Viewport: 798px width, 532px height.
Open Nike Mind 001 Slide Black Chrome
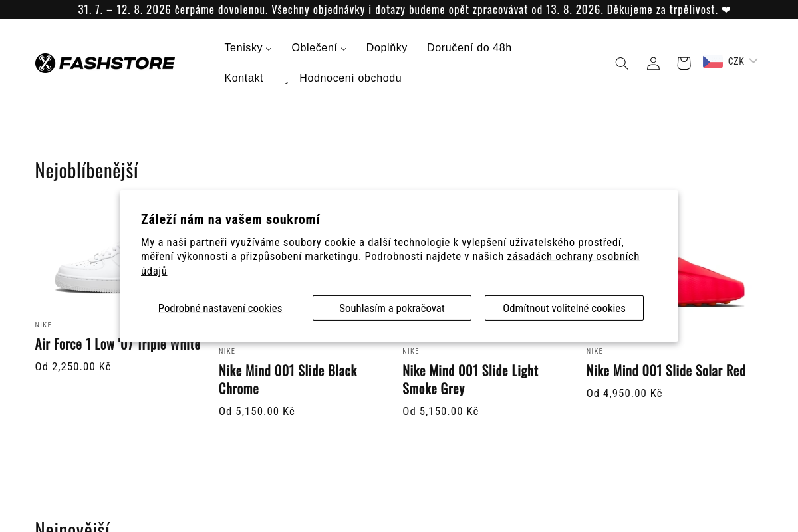coord(288,380)
